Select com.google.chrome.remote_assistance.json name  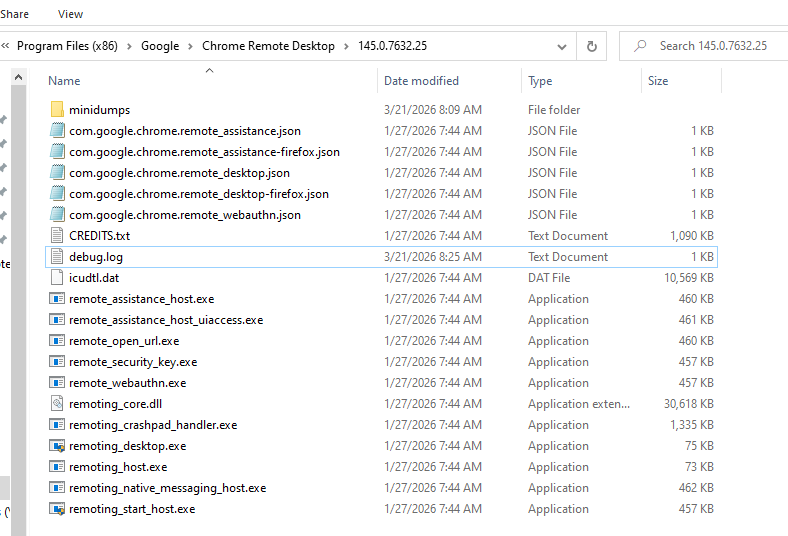coord(185,131)
